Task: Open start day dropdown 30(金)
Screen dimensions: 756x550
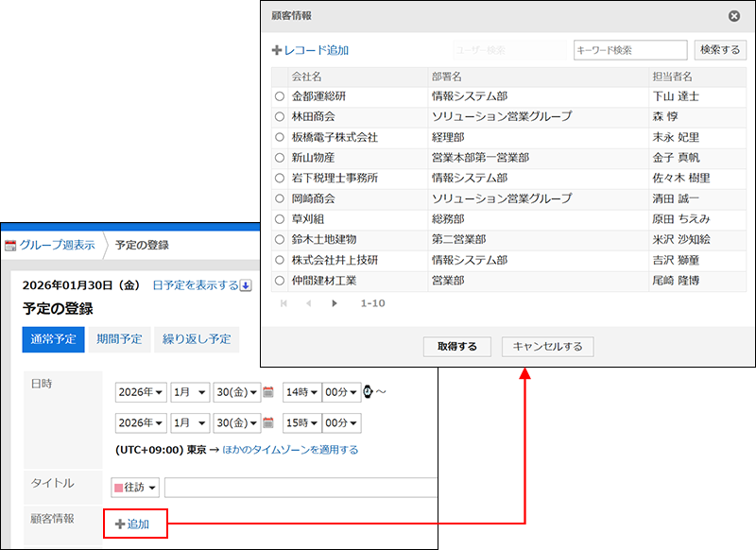Action: (x=237, y=392)
